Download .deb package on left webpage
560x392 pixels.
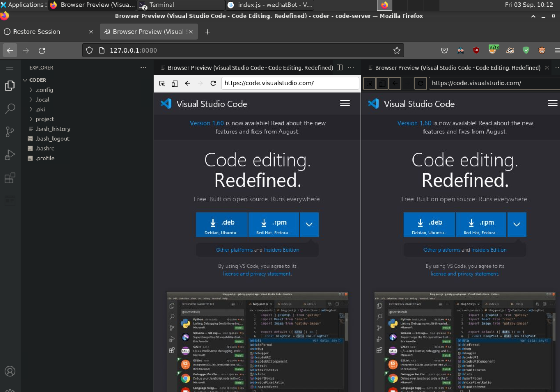222,225
